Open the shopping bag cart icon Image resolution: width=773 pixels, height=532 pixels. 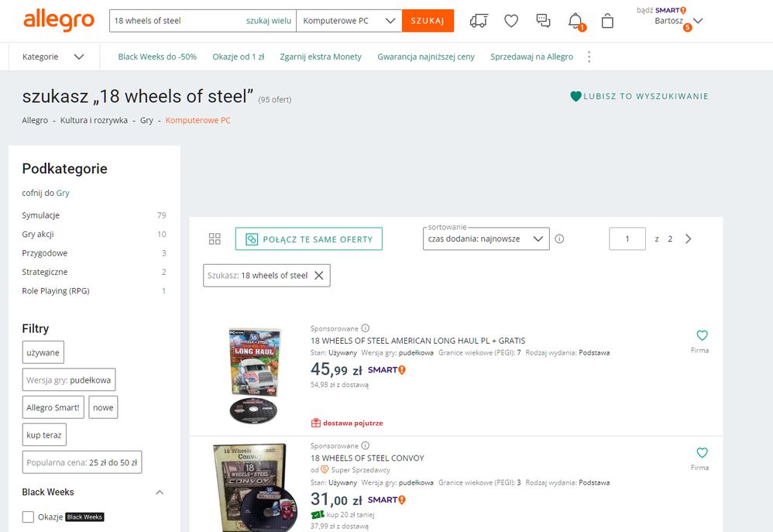point(607,22)
